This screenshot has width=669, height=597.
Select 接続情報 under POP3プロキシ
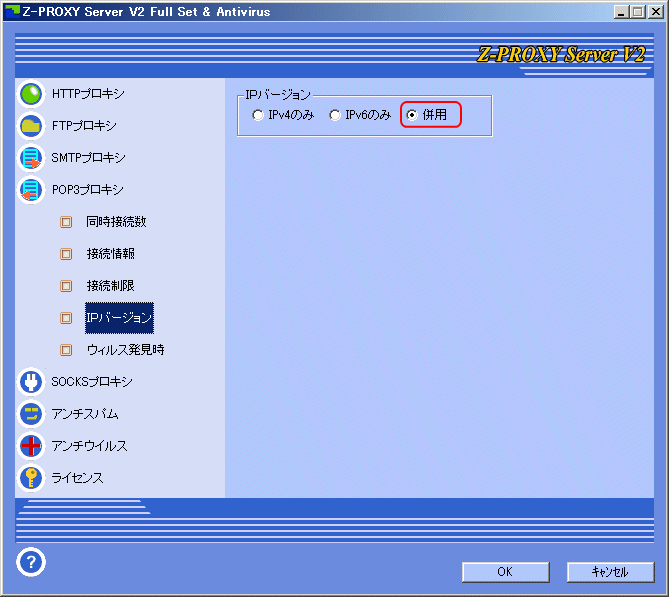(111, 254)
